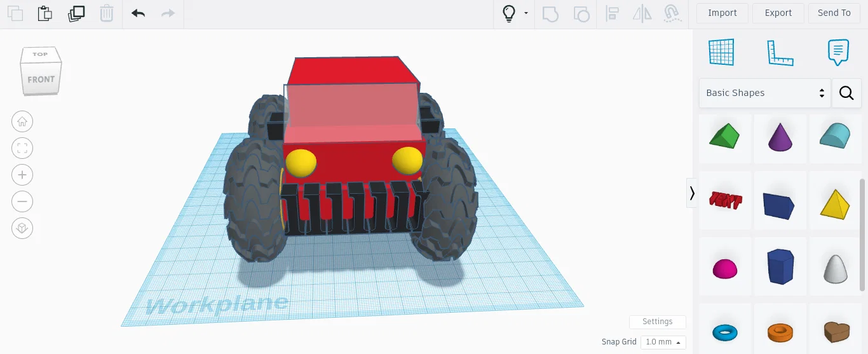Click the Send To button
The image size is (868, 354).
tap(834, 13)
